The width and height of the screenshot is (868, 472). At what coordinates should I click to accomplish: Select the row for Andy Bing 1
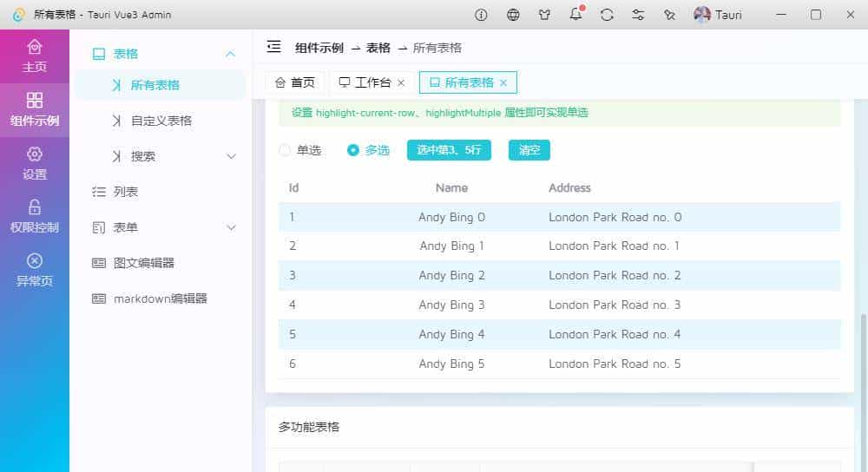click(559, 246)
